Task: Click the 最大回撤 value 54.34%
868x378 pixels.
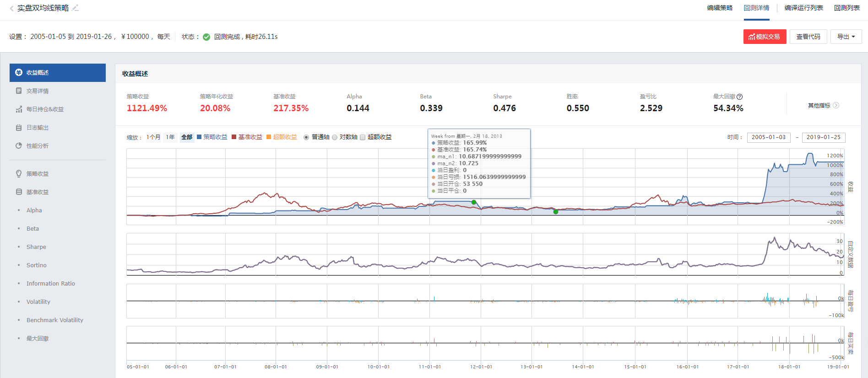Action: click(728, 108)
